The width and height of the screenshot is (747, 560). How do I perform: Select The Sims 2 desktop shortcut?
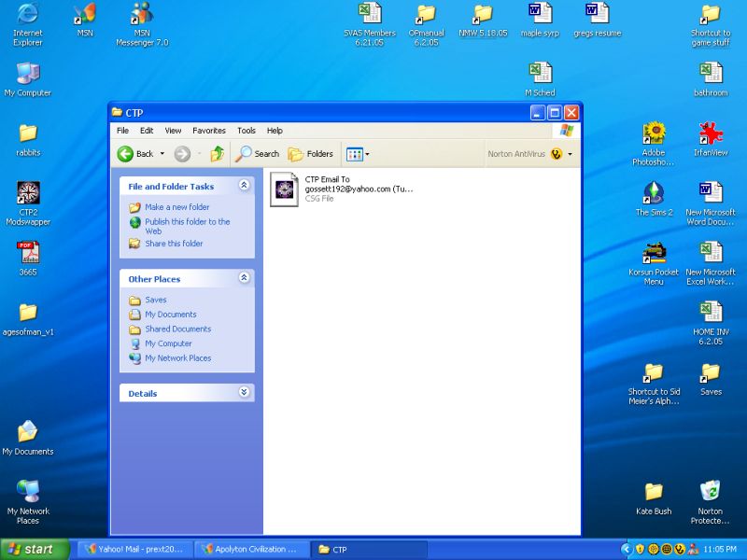tap(654, 193)
